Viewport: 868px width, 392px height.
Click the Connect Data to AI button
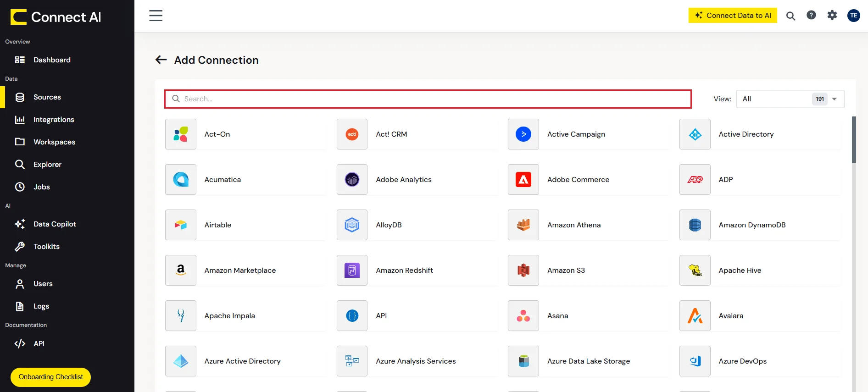[733, 15]
